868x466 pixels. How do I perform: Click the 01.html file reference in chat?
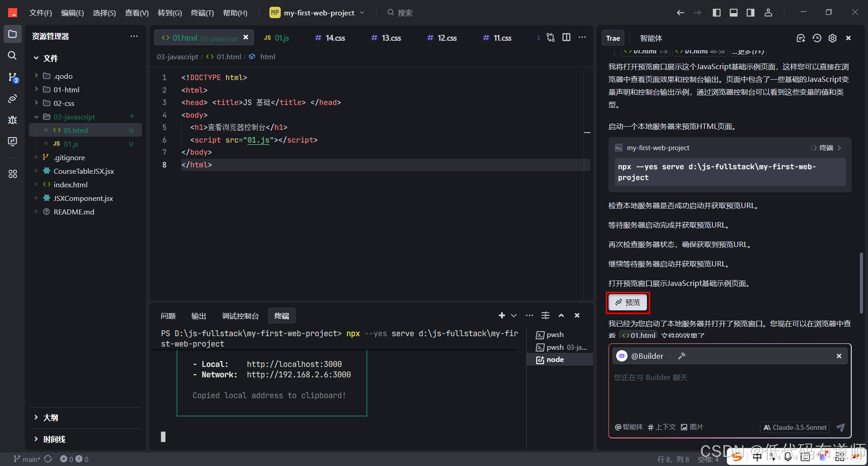click(x=638, y=335)
